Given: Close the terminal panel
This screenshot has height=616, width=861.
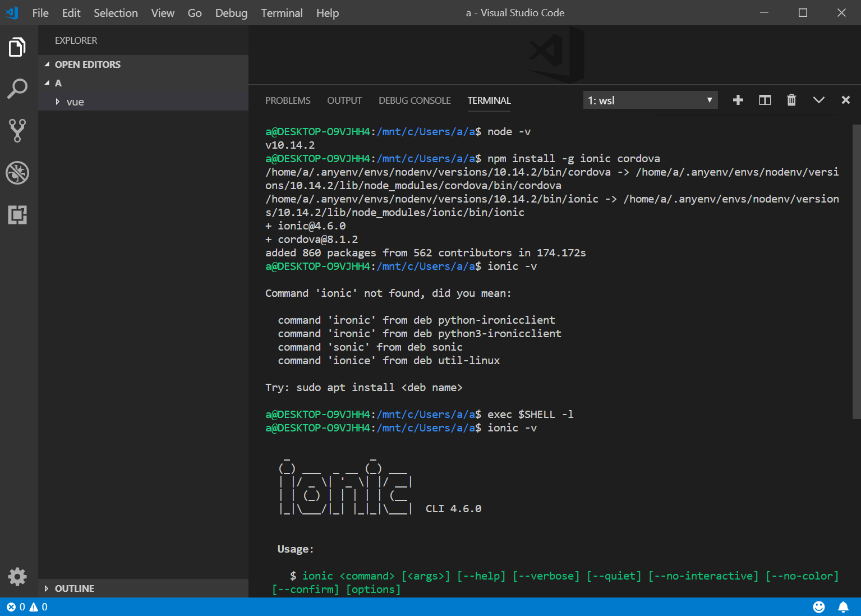Looking at the screenshot, I should click(846, 100).
